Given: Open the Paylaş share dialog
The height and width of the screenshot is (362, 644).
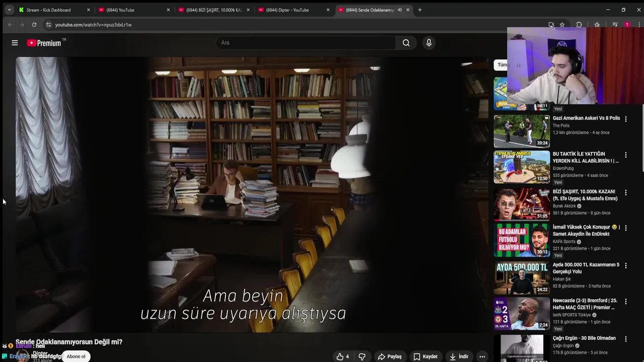Looking at the screenshot, I should click(390, 356).
